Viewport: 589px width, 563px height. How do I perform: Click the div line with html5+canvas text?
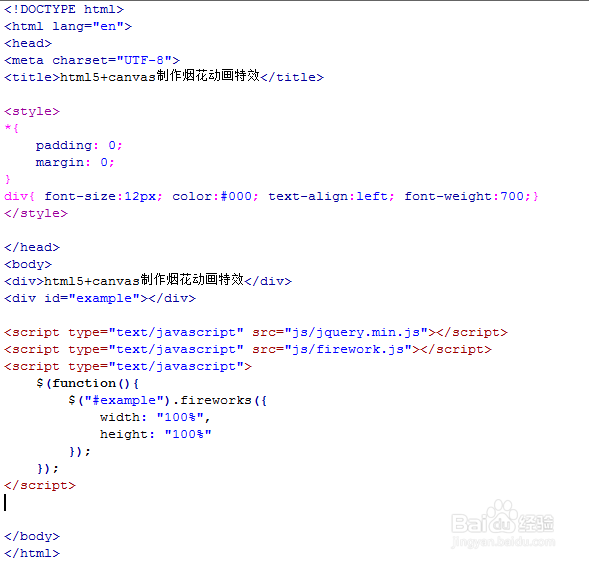tap(148, 280)
